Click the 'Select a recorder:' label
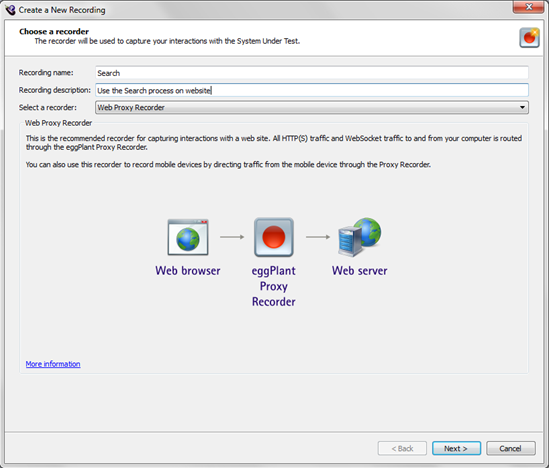The image size is (549, 468). tap(48, 107)
